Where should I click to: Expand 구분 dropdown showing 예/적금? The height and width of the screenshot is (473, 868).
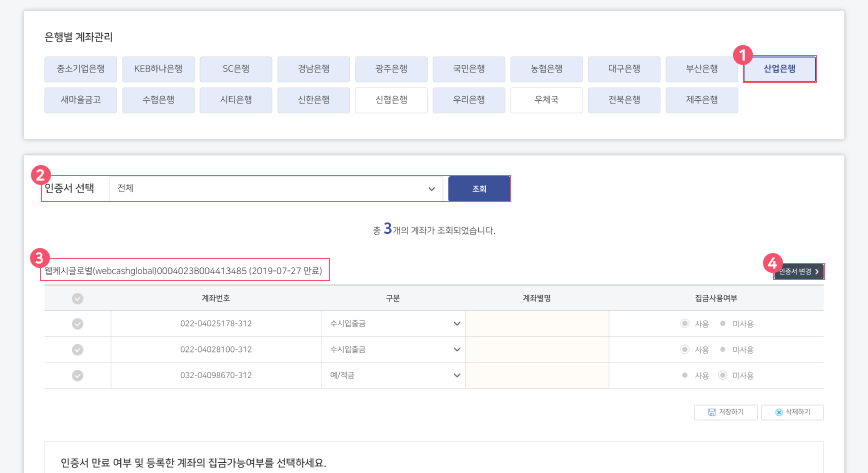coord(388,375)
